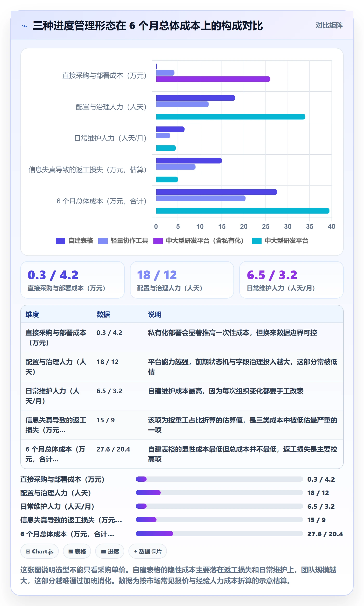Click the 日常维护人力（人天/月）chart axis label
Image resolution: width=364 pixels, height=606 pixels.
[x=111, y=138]
